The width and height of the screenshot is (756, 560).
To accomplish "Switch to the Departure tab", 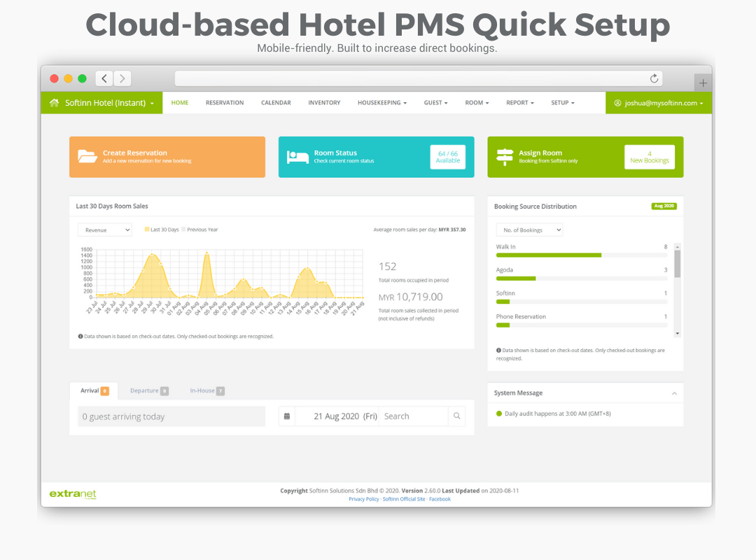I will coord(148,391).
